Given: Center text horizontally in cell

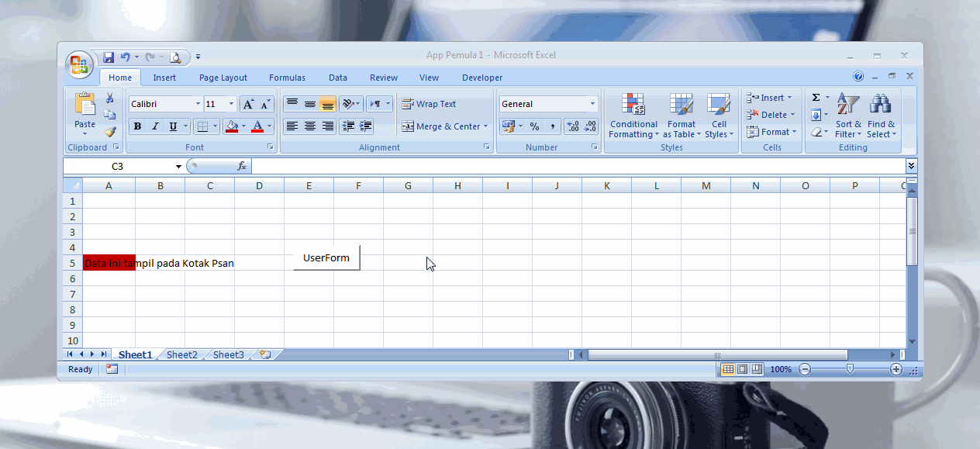Looking at the screenshot, I should tap(310, 126).
